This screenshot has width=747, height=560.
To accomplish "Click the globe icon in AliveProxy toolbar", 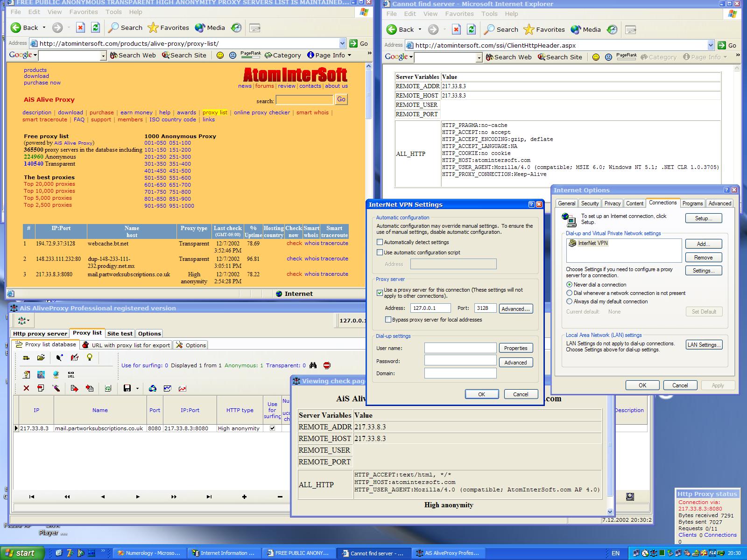I will click(x=56, y=375).
